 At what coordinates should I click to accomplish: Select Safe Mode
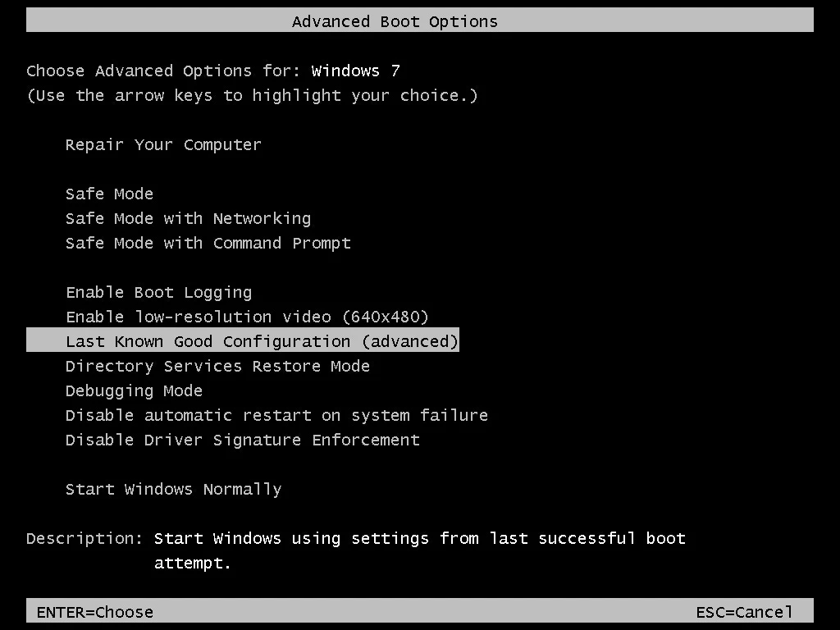click(109, 194)
